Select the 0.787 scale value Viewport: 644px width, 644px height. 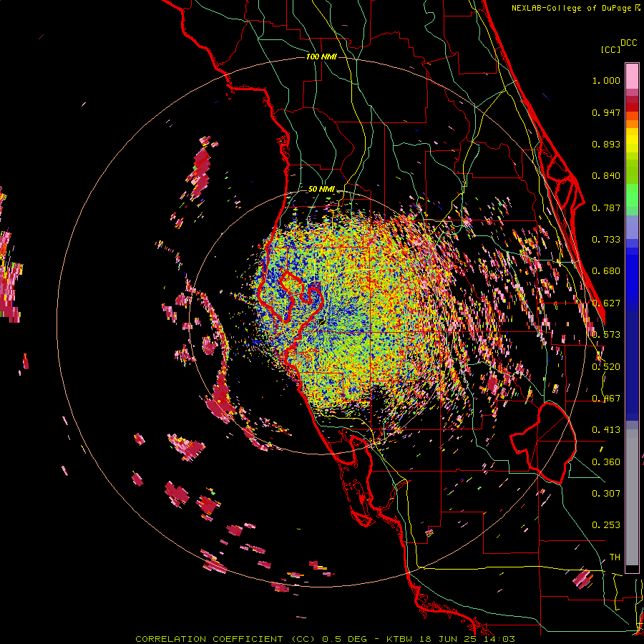[x=606, y=208]
